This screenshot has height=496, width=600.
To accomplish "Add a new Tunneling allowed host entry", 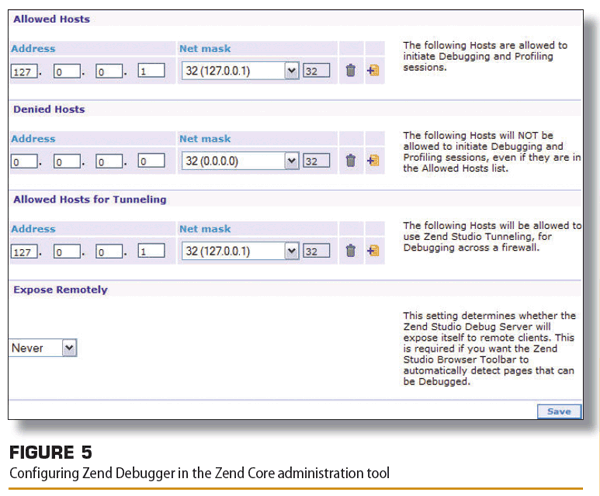I will [x=373, y=251].
